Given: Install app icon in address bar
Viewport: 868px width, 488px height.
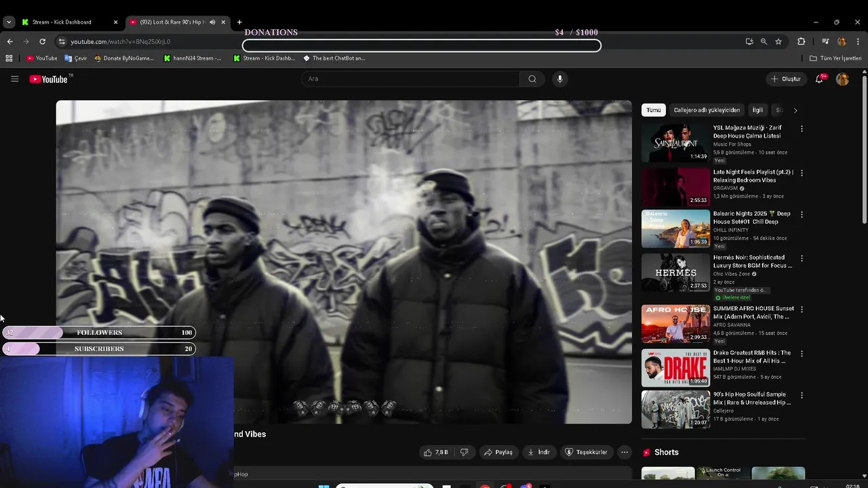Looking at the screenshot, I should pyautogui.click(x=749, y=41).
